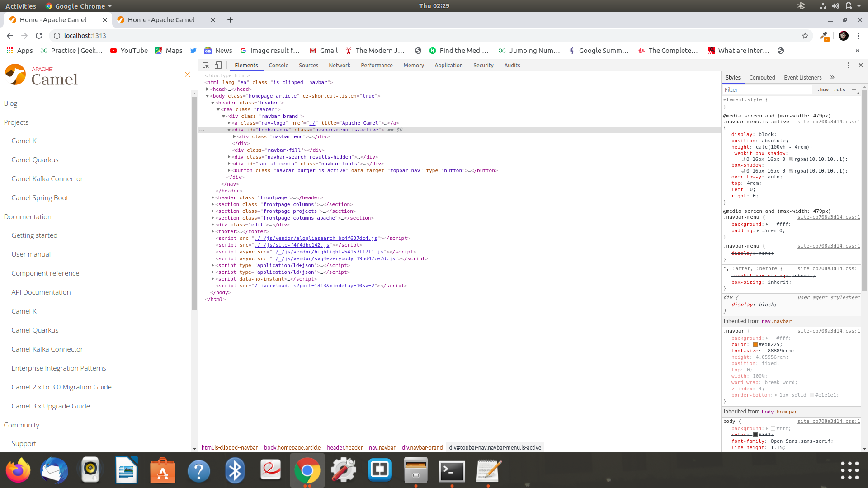The height and width of the screenshot is (488, 868).
Task: Open the Google Chrome application menu
Action: pos(79,6)
